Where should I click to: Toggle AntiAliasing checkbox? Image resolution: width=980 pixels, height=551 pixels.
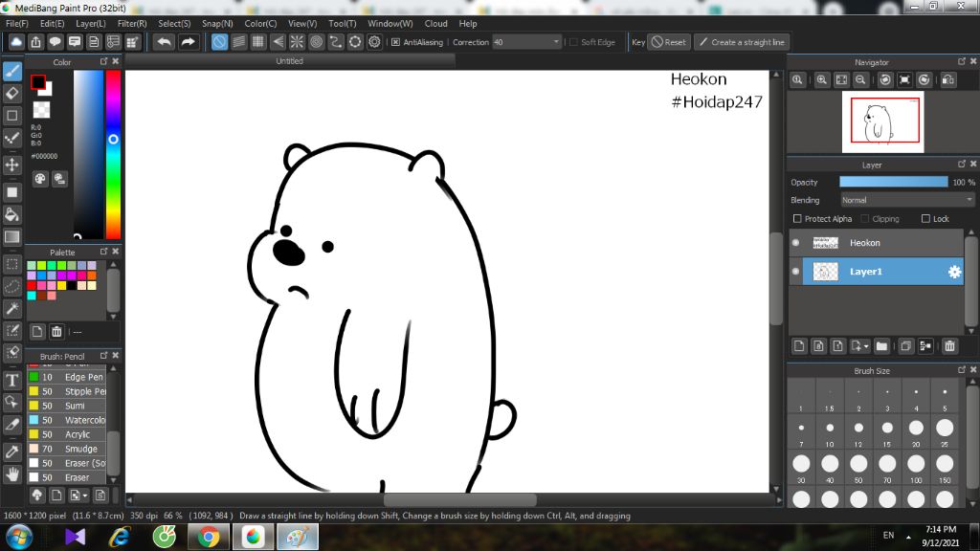(395, 42)
